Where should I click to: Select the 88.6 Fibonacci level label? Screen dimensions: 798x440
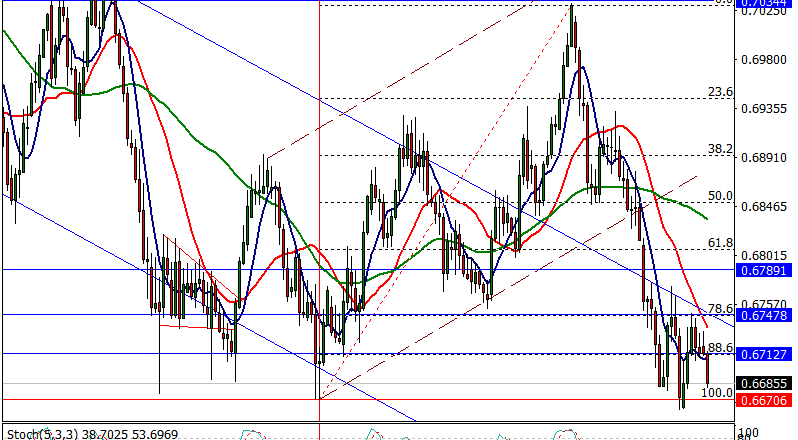[721, 347]
